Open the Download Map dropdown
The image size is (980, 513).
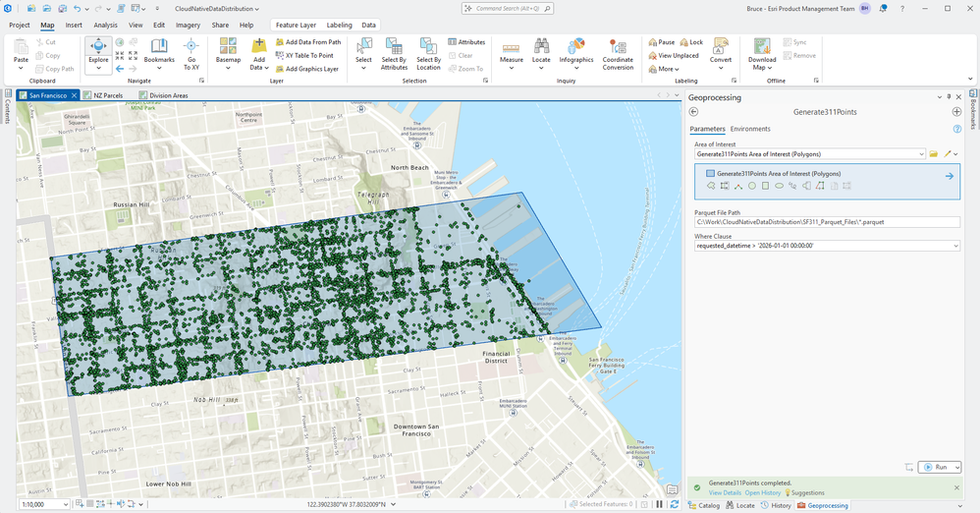click(762, 54)
